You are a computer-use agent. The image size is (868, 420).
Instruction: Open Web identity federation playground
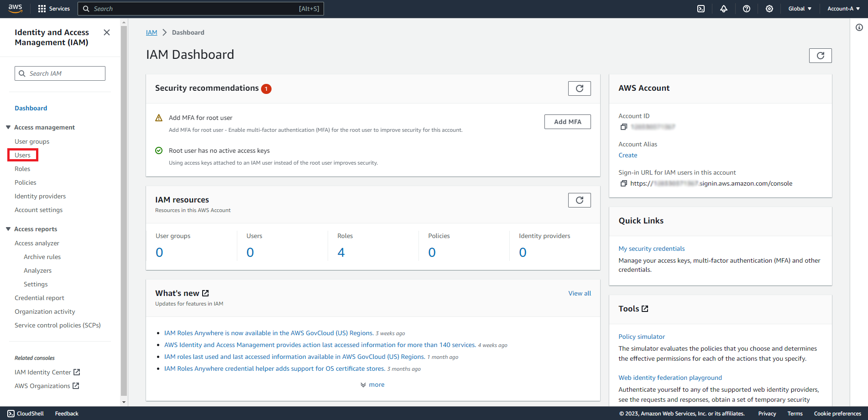point(670,378)
